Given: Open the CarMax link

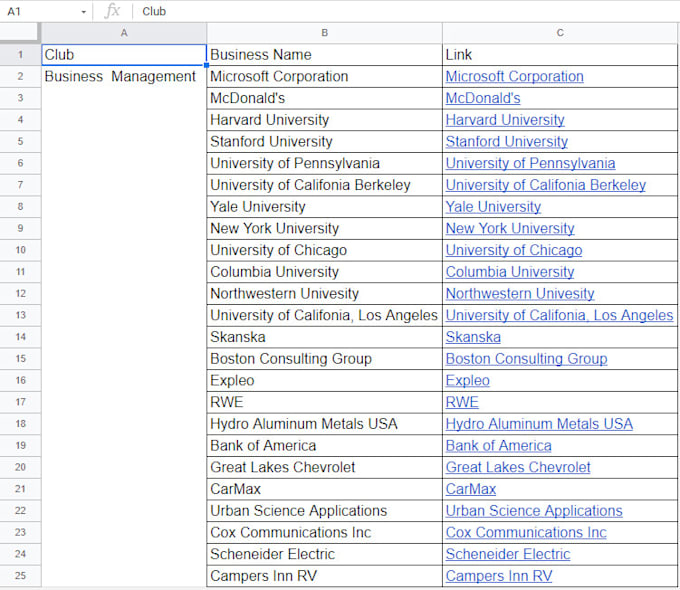Looking at the screenshot, I should tap(471, 489).
